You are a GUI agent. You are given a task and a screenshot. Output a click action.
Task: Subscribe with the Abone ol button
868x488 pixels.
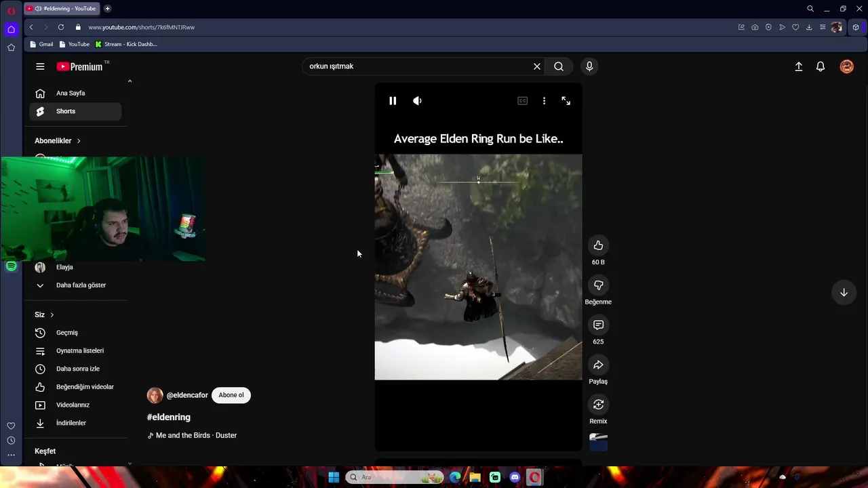coord(231,395)
